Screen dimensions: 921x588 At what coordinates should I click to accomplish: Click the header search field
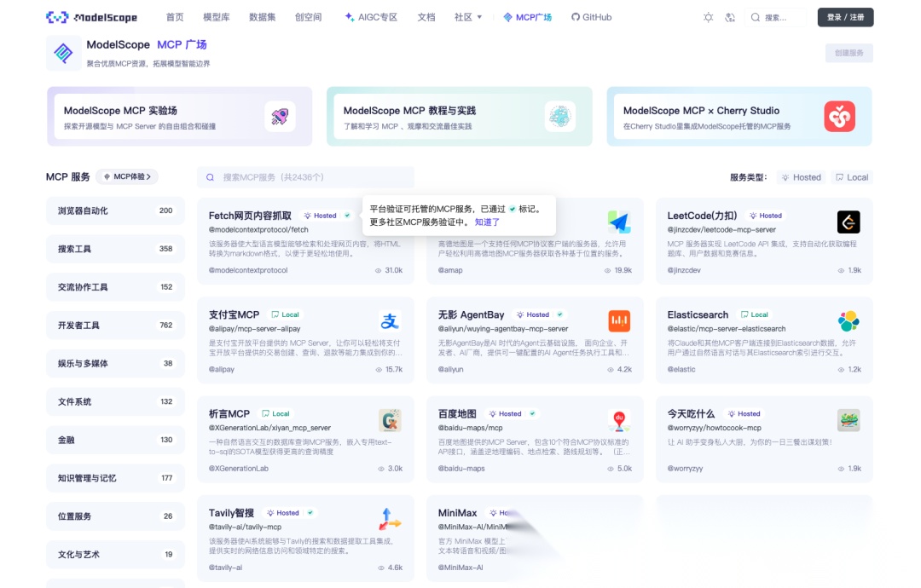pyautogui.click(x=775, y=18)
